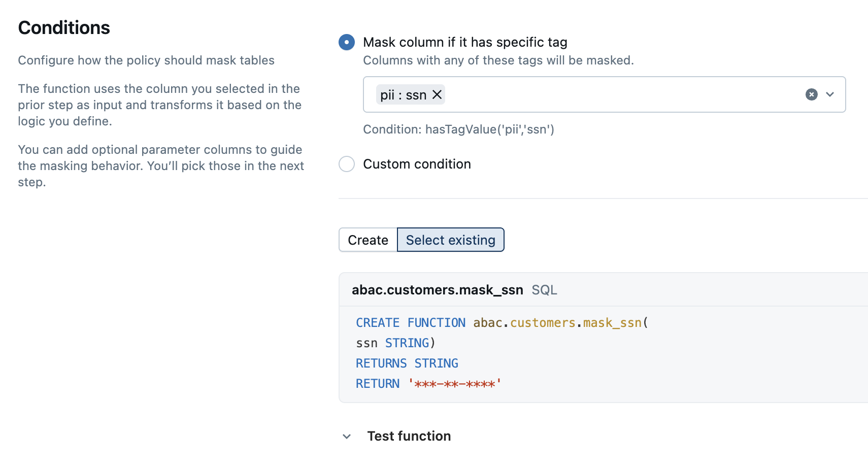
Task: Click the filled blue radio indicator
Action: click(347, 42)
